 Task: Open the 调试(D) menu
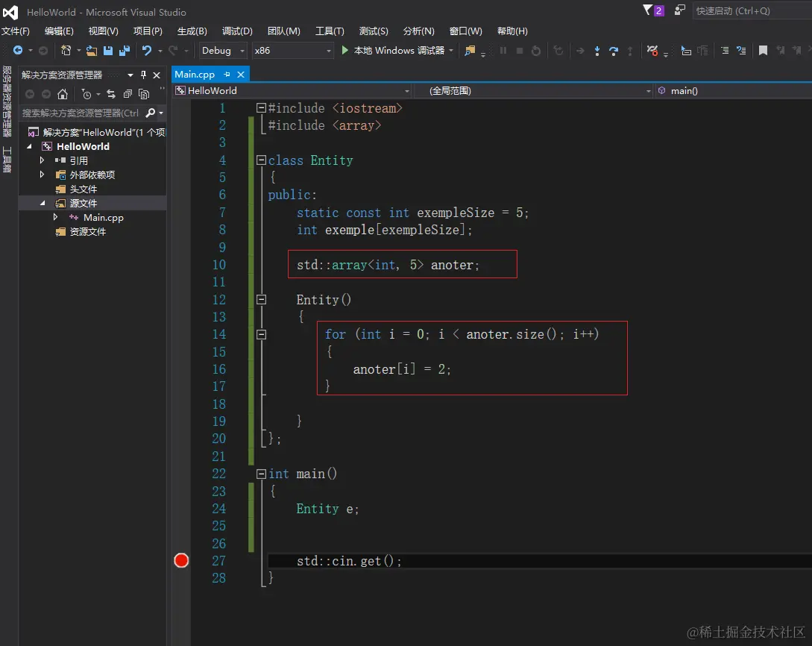pyautogui.click(x=237, y=31)
